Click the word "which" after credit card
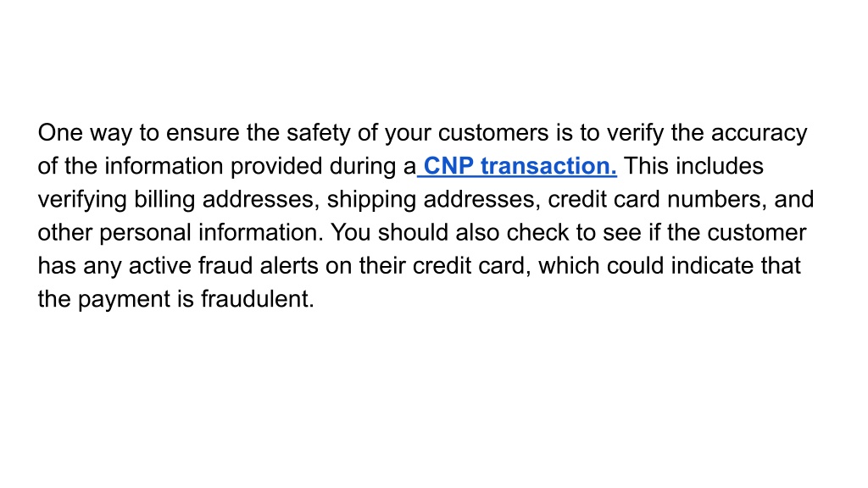The width and height of the screenshot is (868, 488). pyautogui.click(x=569, y=265)
